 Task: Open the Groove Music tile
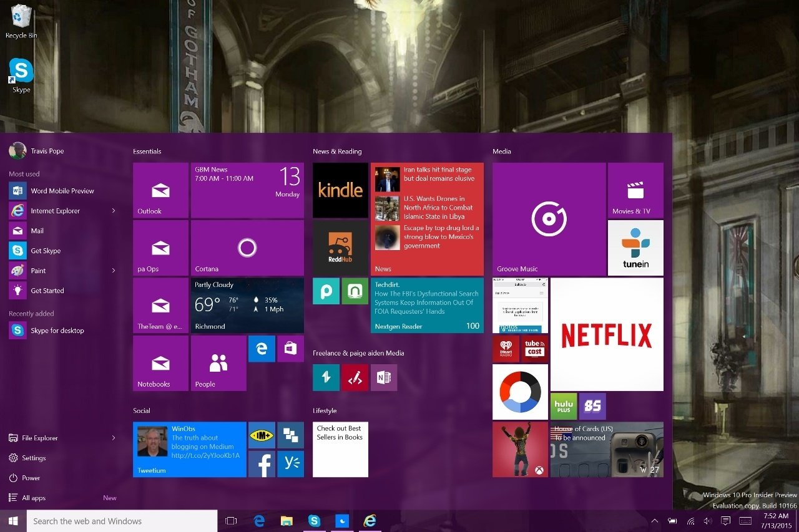point(549,219)
